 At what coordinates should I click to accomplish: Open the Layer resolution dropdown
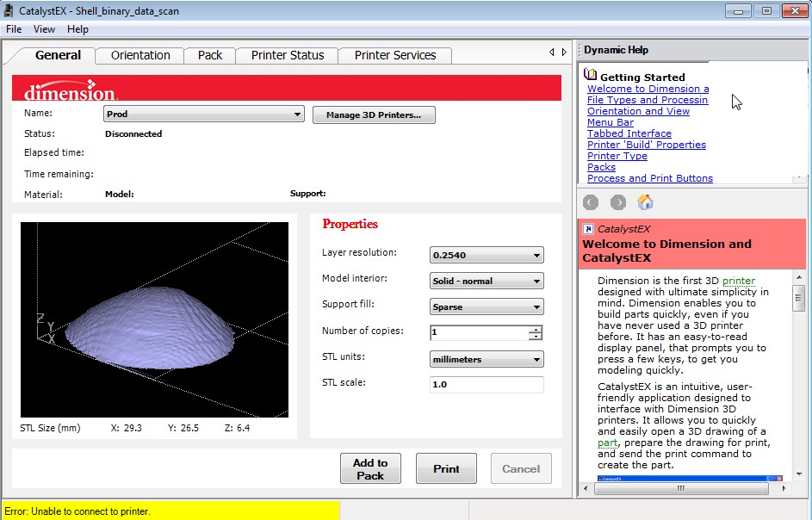pyautogui.click(x=487, y=255)
